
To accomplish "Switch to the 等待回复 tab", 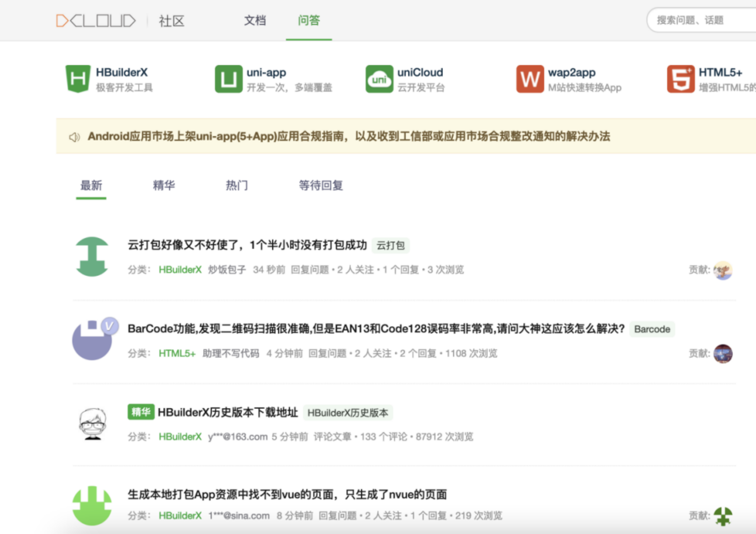I will click(321, 185).
